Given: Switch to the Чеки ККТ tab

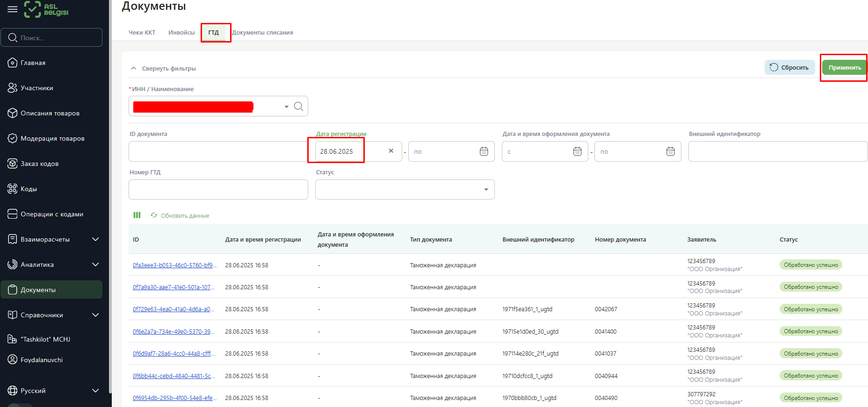Looking at the screenshot, I should coord(142,33).
